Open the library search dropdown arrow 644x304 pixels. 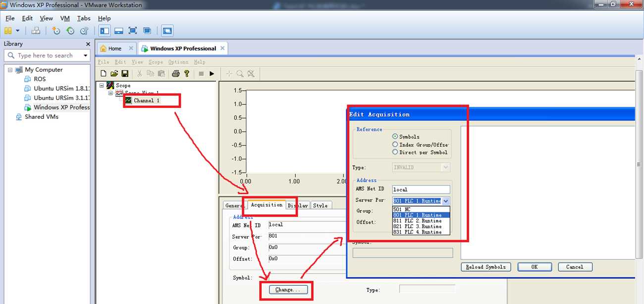86,55
